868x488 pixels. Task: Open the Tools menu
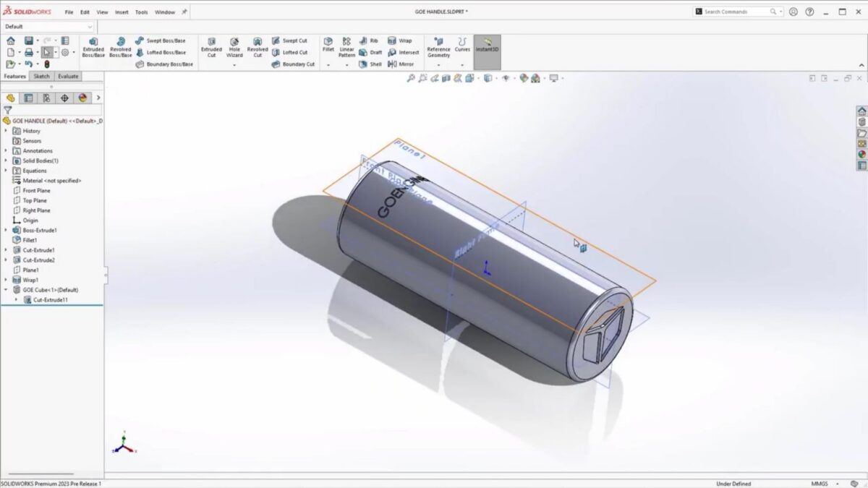click(142, 12)
